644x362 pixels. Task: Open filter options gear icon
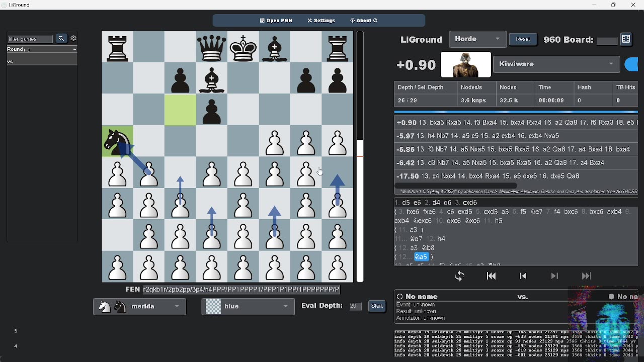(x=73, y=39)
